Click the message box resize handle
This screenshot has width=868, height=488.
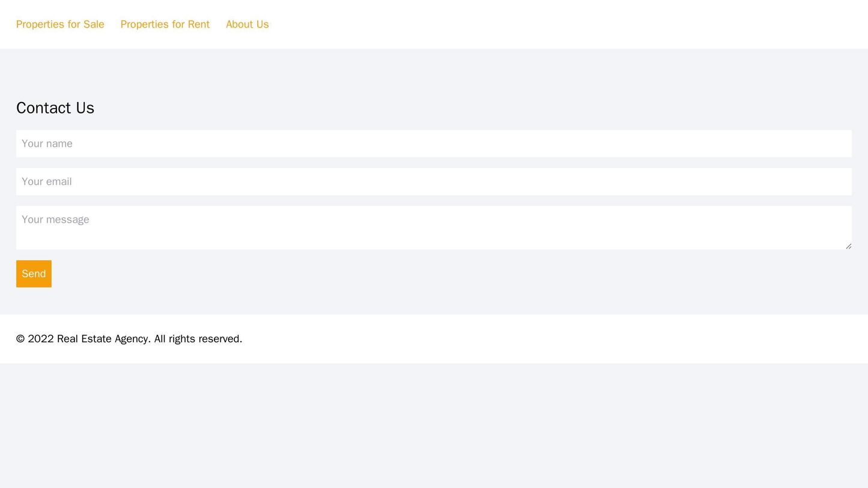click(848, 246)
